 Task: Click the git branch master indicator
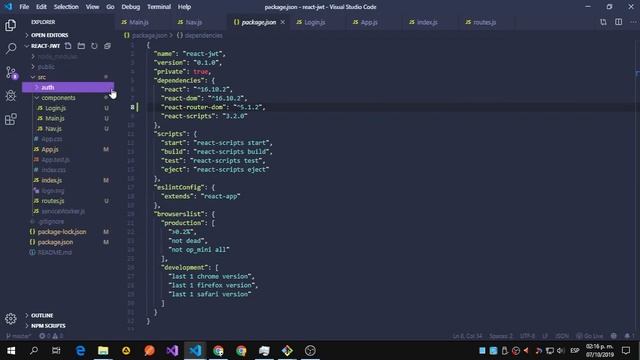18,336
